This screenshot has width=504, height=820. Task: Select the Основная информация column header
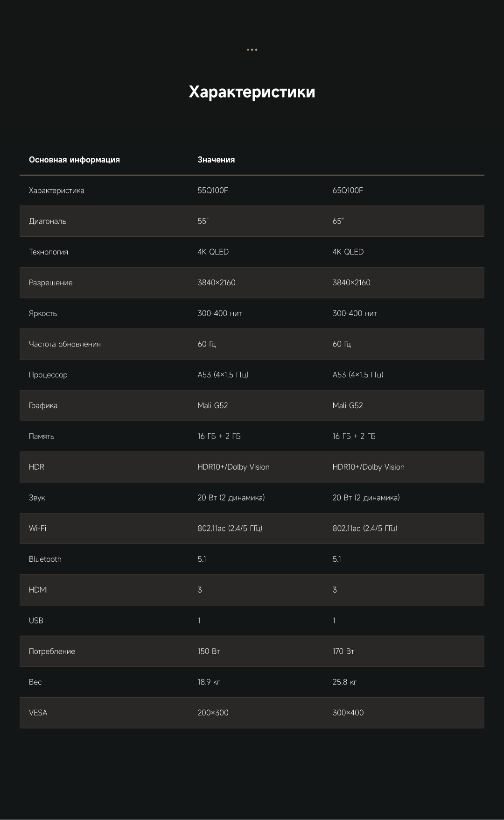click(74, 160)
